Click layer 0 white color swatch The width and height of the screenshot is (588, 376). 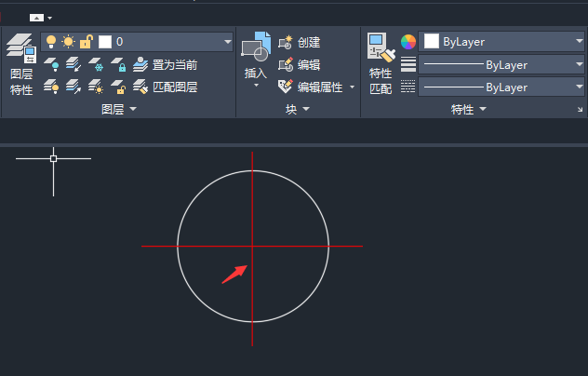click(x=105, y=42)
